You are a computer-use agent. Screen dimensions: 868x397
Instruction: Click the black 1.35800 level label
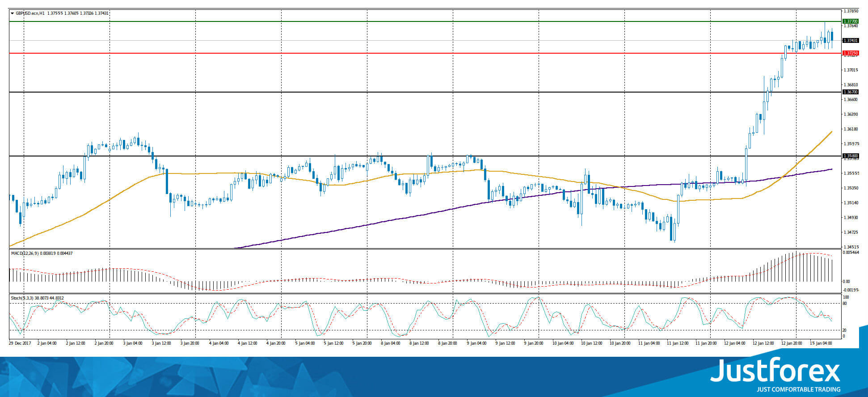[850, 156]
